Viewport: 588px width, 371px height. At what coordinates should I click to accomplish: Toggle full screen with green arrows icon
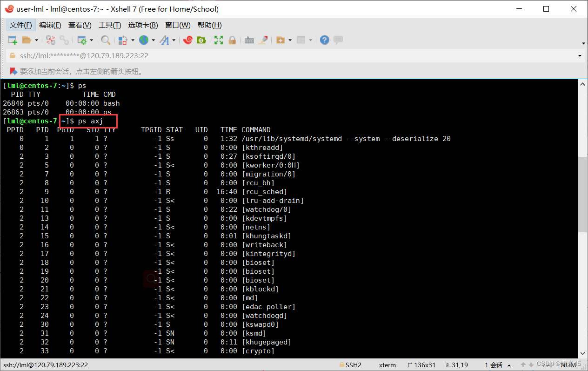[x=219, y=40]
